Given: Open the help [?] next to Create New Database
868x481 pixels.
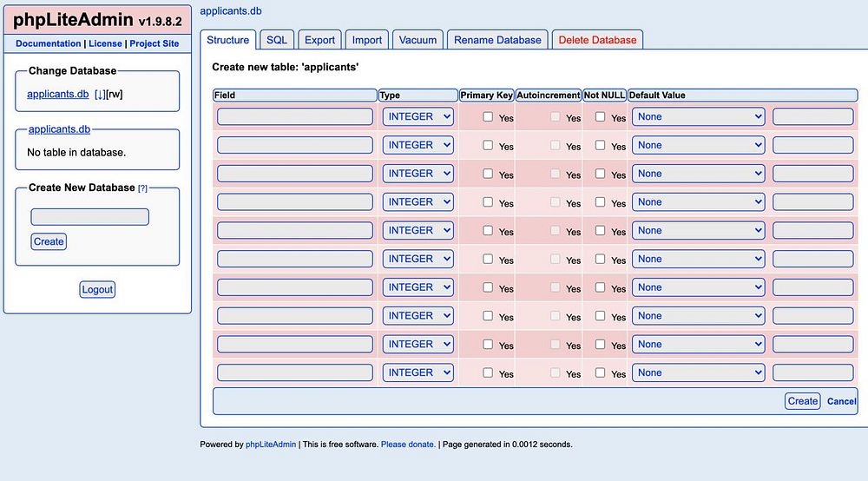Looking at the screenshot, I should 142,188.
